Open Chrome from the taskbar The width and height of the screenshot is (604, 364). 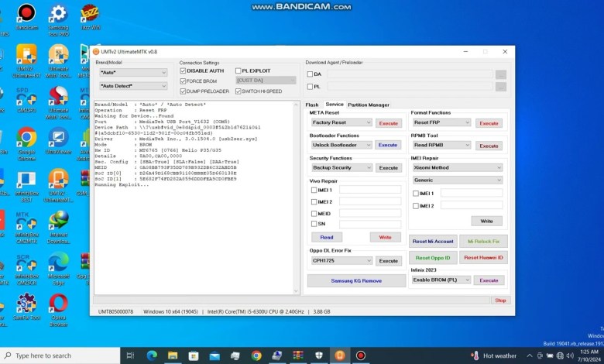point(256,355)
